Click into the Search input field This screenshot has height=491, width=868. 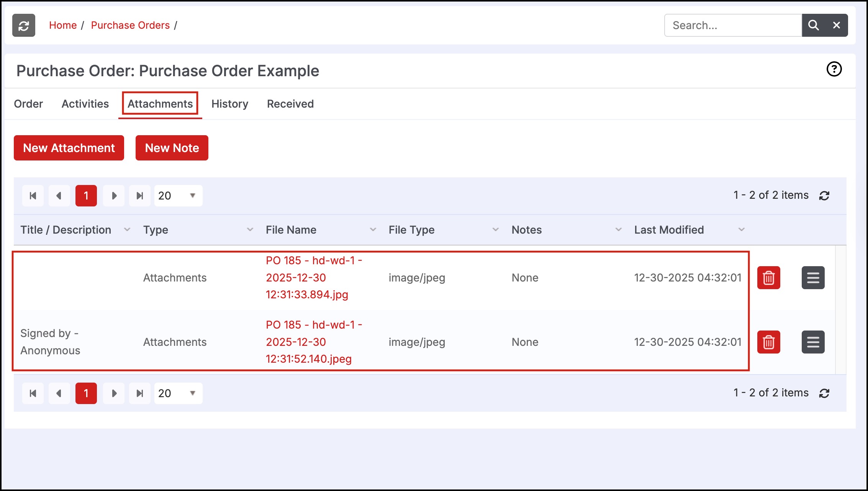coord(732,25)
